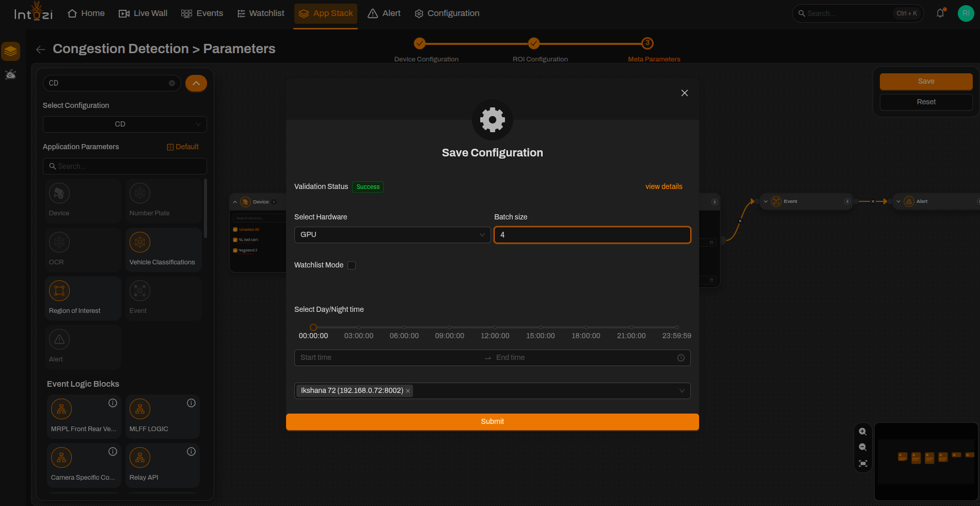Viewport: 980px width, 506px height.
Task: Click the zoom-in magnifier on canvas
Action: click(863, 432)
